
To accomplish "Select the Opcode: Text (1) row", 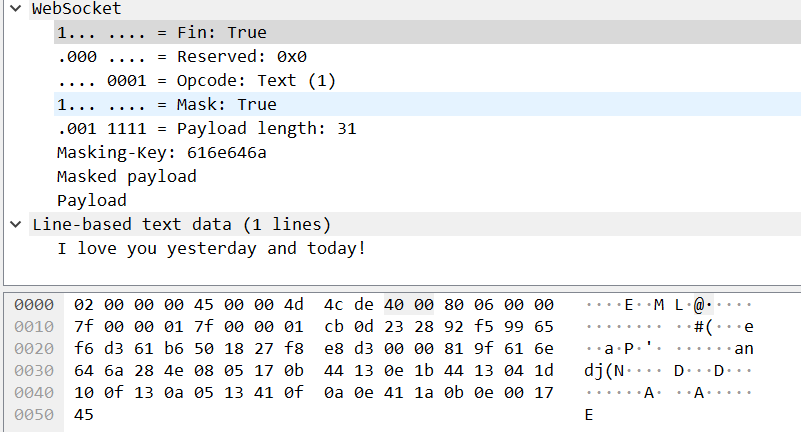I will (x=427, y=80).
